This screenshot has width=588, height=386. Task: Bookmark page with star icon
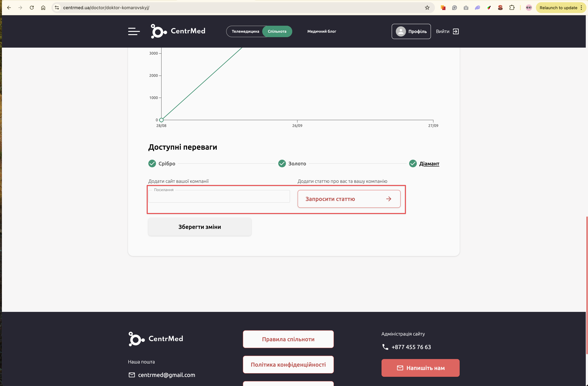coord(427,8)
